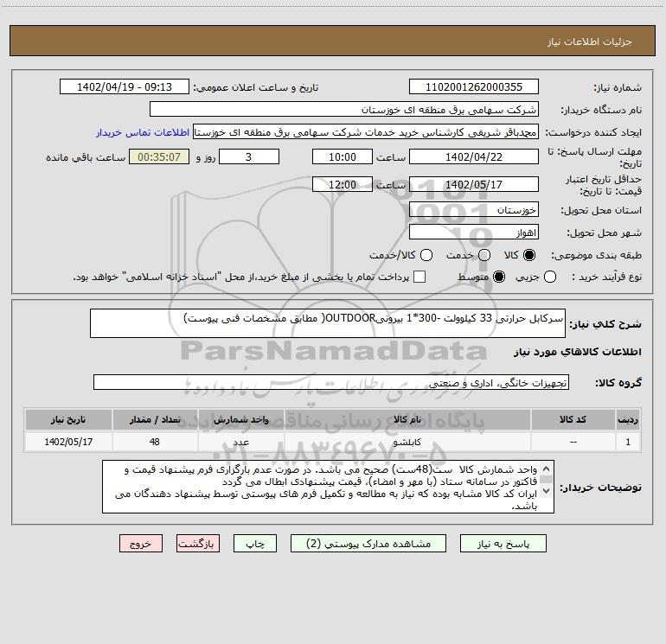Select the خدمت radio option
The width and height of the screenshot is (666, 644).
[484, 255]
